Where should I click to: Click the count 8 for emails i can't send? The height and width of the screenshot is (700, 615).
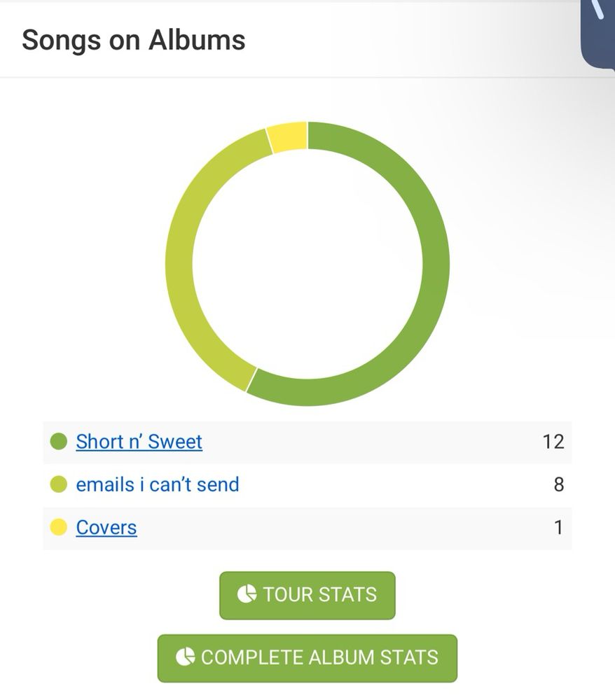(559, 484)
